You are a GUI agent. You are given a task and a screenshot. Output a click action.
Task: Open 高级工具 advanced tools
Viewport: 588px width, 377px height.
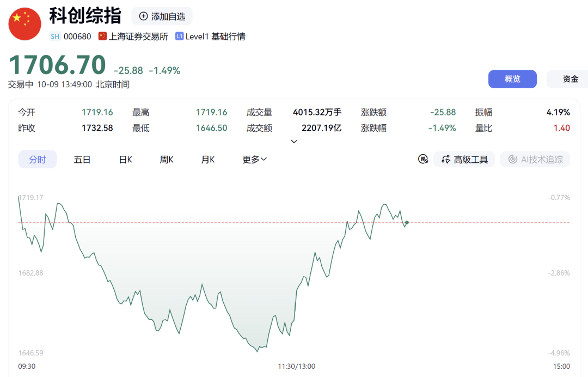click(464, 160)
